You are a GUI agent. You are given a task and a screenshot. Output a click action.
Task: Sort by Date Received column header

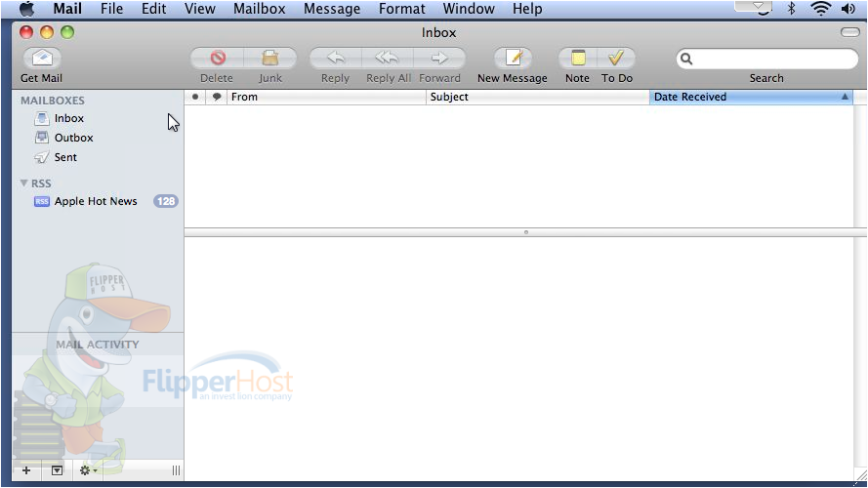click(751, 97)
